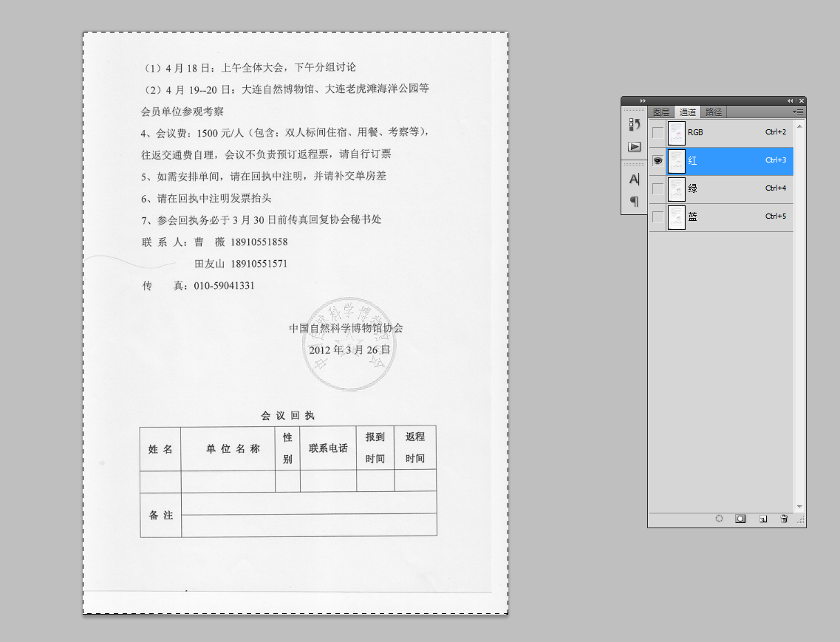Screen dimensions: 840x642
Task: Click the 田友山 contact name
Action: pyautogui.click(x=210, y=264)
